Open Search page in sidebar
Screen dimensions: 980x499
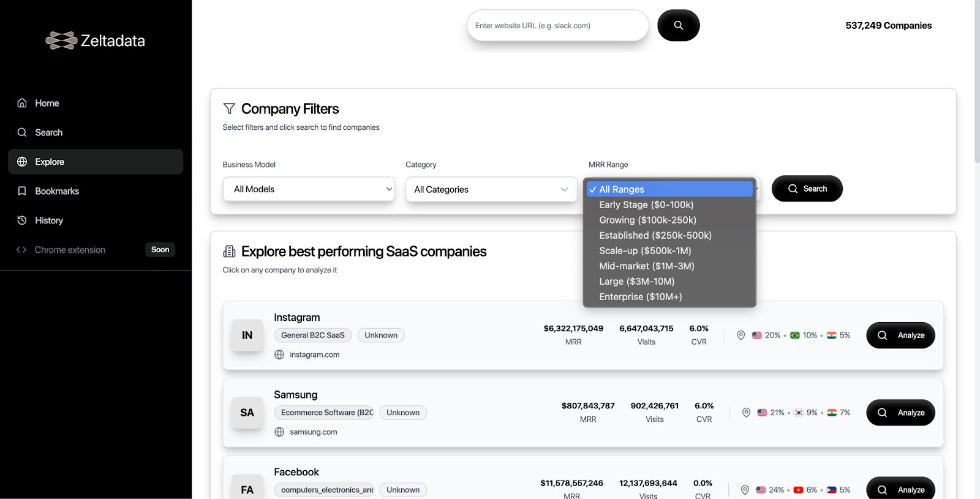(96, 132)
